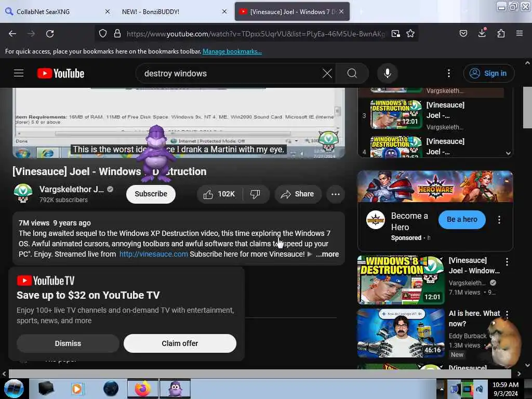Open the media player taskbar icon

tap(77, 389)
